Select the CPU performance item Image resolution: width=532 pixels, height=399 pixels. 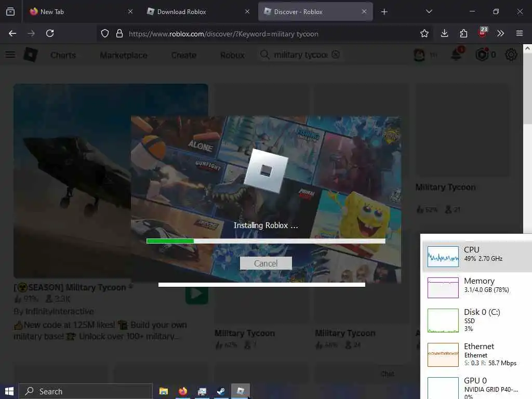[x=477, y=256]
